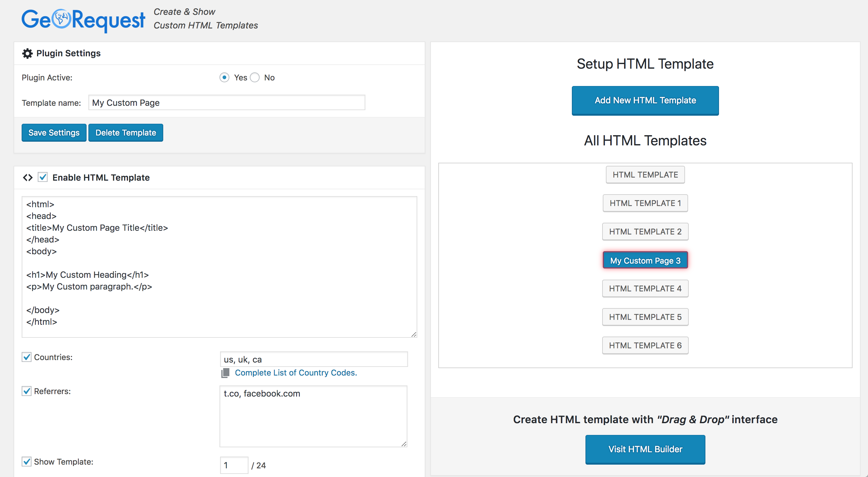Screen dimensions: 868x477
Task: Toggle the Enable HTML Template checkbox
Action: pyautogui.click(x=43, y=177)
